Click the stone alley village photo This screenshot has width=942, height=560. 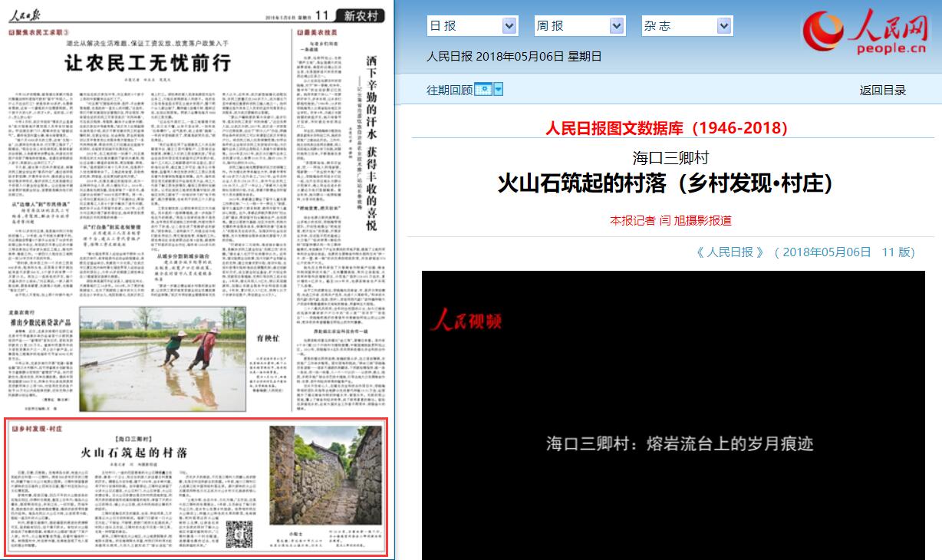[x=325, y=475]
